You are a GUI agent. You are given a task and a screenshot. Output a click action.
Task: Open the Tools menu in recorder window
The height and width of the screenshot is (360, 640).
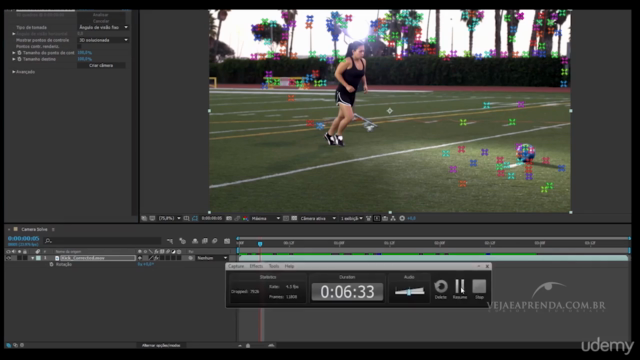point(274,266)
